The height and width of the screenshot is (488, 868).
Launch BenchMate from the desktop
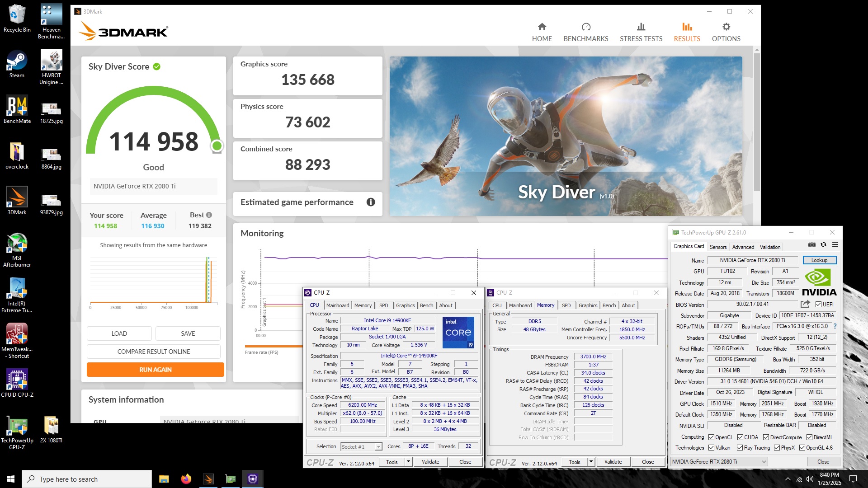click(x=17, y=109)
